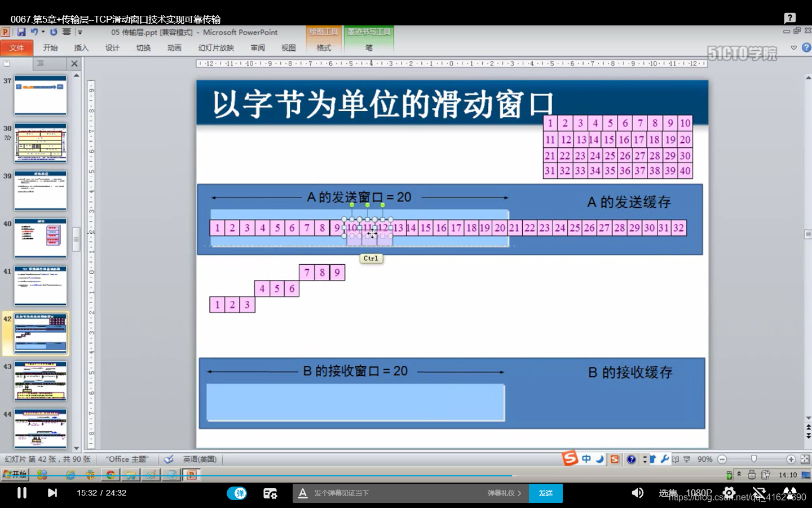Image resolution: width=812 pixels, height=508 pixels.
Task: Switch to Reading view icon
Action: [x=675, y=459]
